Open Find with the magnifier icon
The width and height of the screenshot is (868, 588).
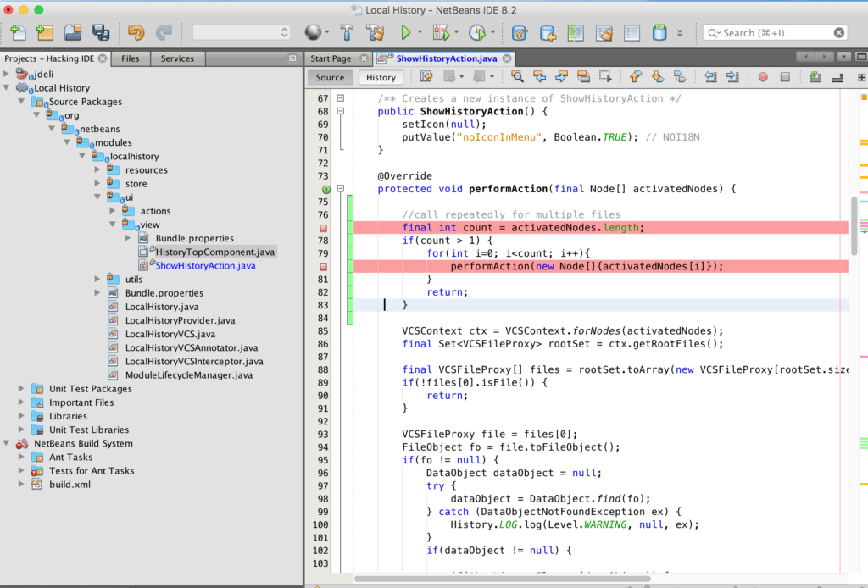(x=517, y=76)
